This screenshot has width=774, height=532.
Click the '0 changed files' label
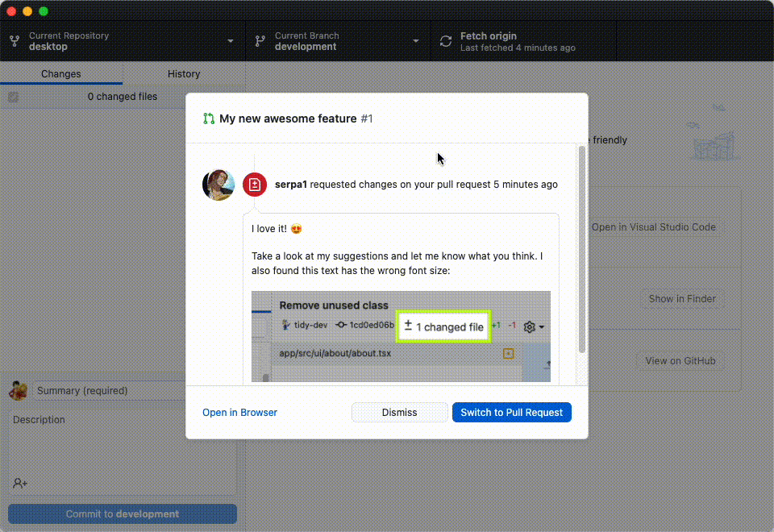123,97
